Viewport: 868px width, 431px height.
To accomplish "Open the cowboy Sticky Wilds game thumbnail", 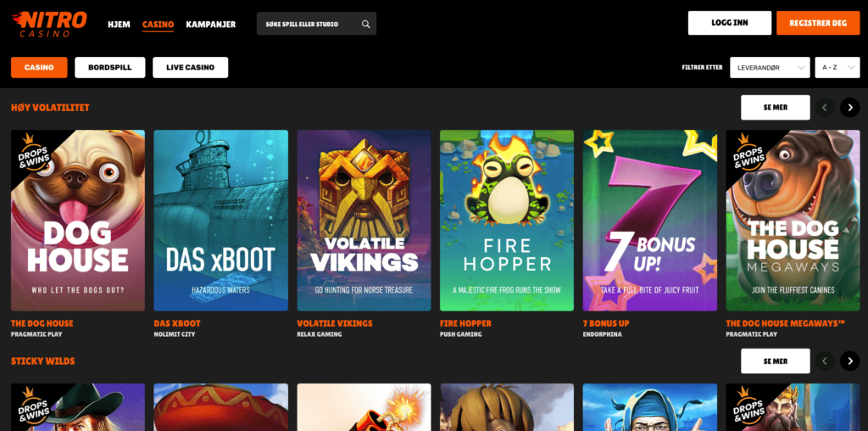I will pos(78,407).
